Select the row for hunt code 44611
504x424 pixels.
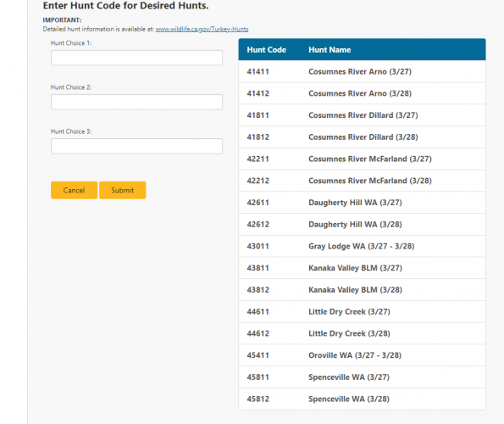click(x=362, y=312)
